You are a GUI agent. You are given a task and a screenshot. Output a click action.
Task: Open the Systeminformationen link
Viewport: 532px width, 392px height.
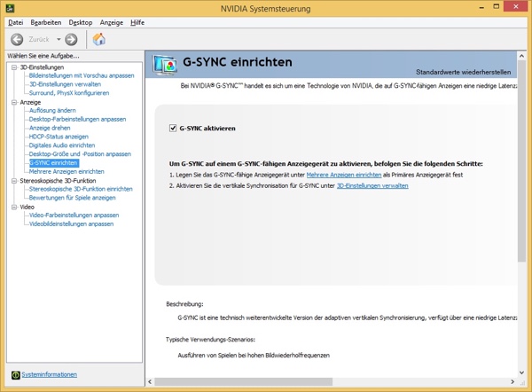[x=49, y=374]
